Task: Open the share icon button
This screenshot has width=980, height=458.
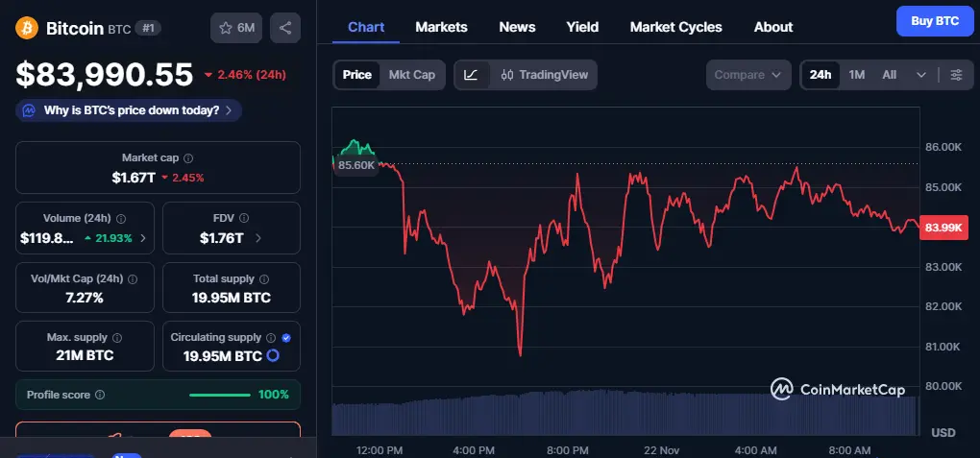Action: (x=285, y=28)
